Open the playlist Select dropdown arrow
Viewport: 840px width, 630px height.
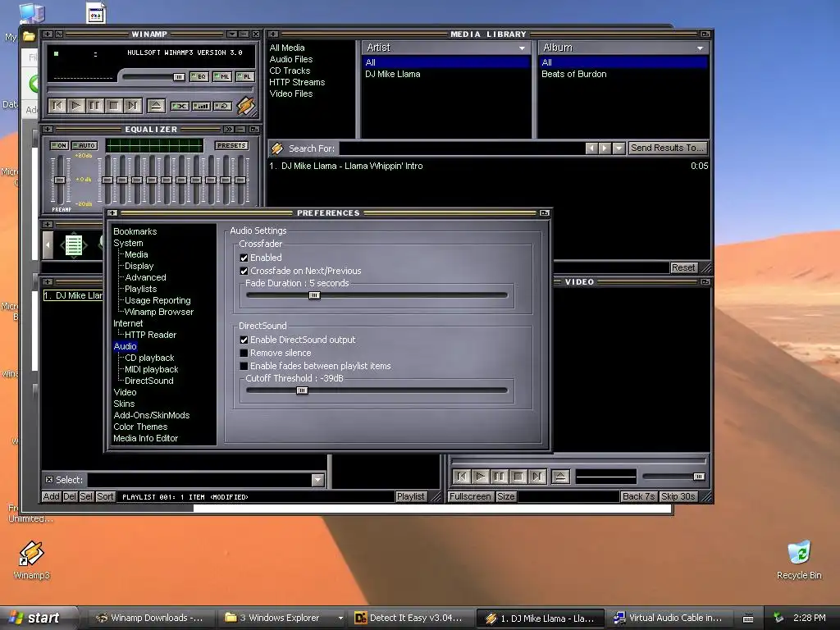coord(317,480)
